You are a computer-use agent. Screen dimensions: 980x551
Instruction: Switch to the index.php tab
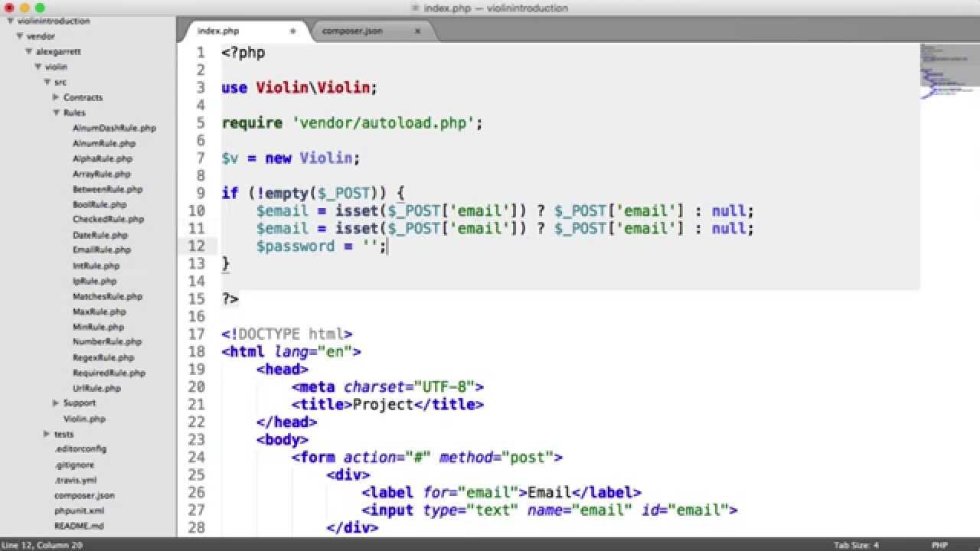click(218, 31)
